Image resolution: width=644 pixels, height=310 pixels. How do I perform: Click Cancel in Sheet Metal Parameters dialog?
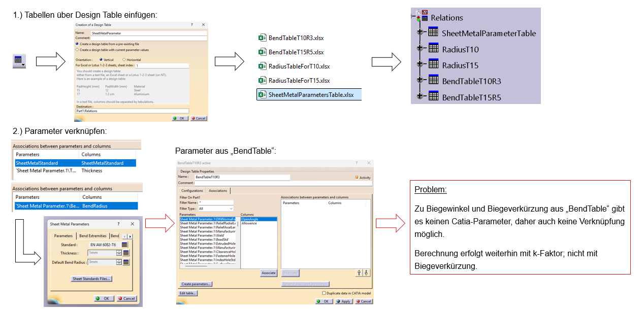tap(127, 298)
